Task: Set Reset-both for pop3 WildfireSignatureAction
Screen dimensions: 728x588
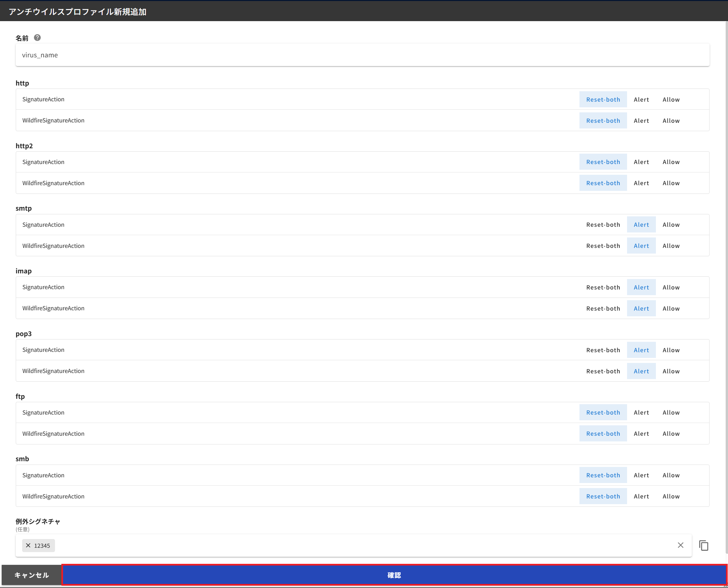Action: [603, 371]
